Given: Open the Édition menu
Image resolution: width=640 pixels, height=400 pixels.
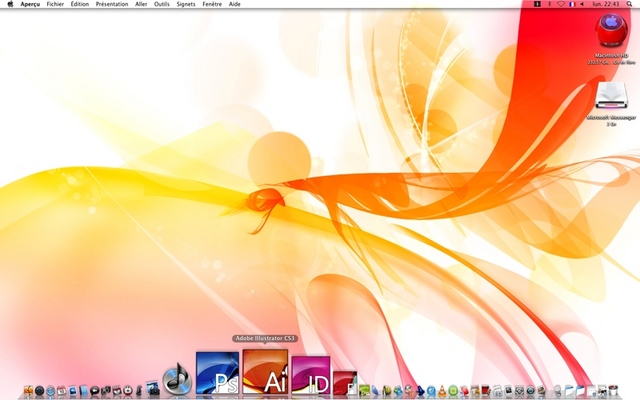Looking at the screenshot, I should point(80,4).
